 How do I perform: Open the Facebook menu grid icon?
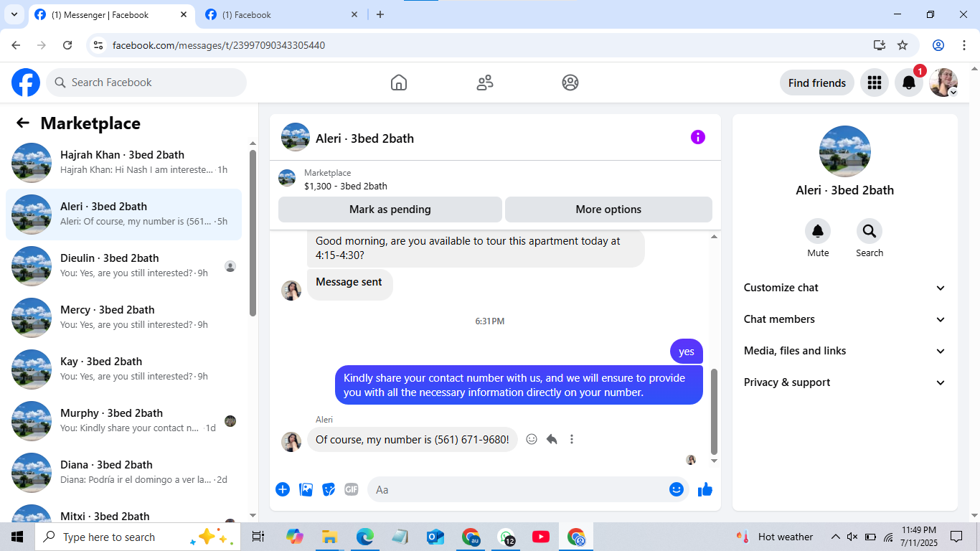[x=874, y=83]
